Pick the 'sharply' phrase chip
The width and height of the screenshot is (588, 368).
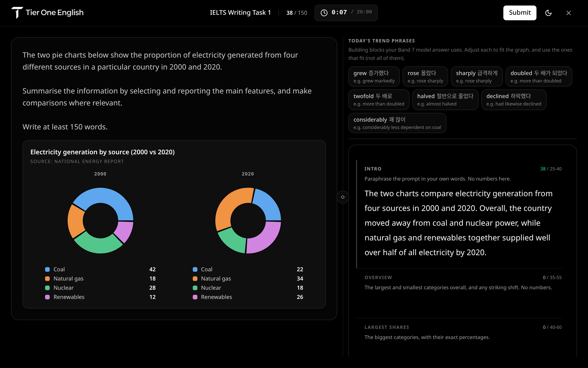tap(476, 76)
